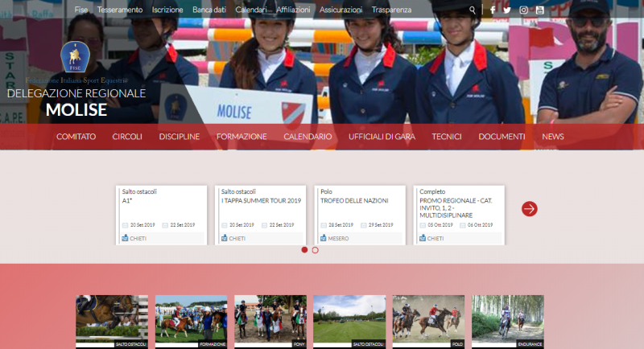
Task: Click calendar icon next to 05 Ott 2019
Action: point(423,225)
